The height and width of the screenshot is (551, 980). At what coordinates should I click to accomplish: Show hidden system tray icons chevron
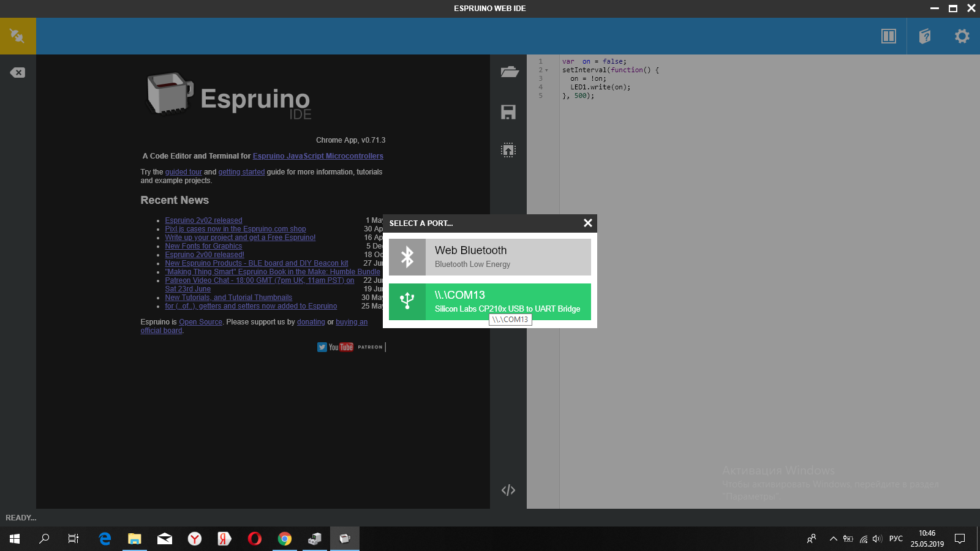click(833, 539)
